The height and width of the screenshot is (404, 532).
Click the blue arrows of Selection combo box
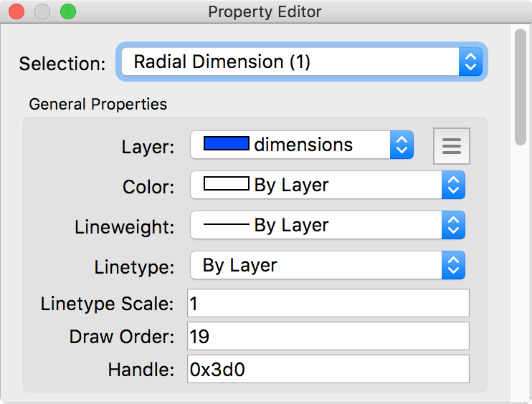[470, 62]
